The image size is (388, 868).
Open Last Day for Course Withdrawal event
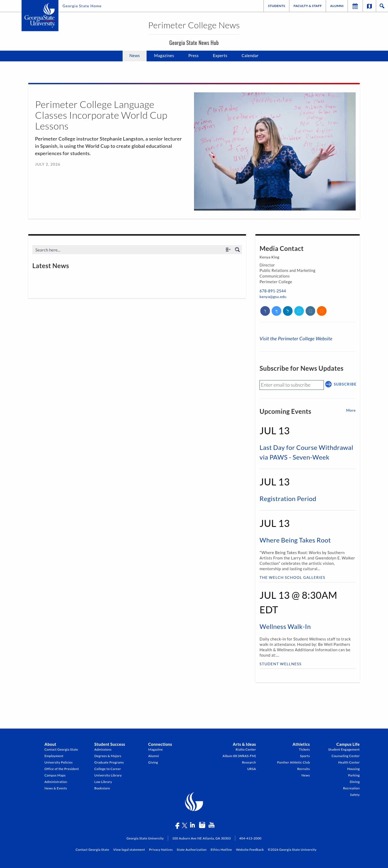pyautogui.click(x=306, y=452)
